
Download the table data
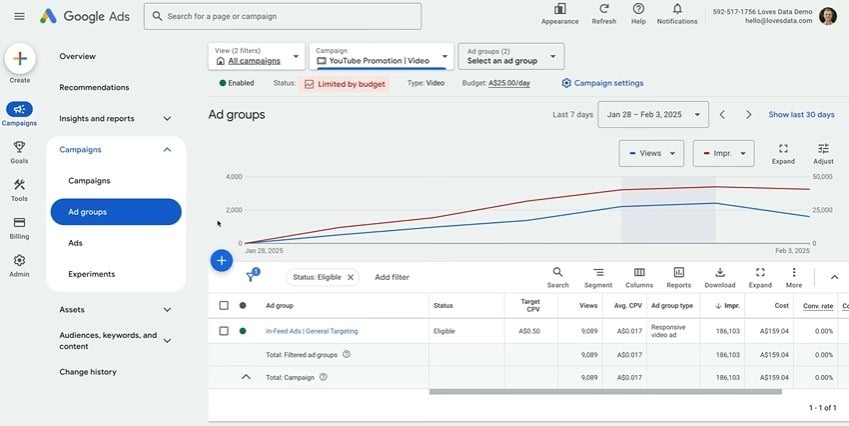point(720,272)
